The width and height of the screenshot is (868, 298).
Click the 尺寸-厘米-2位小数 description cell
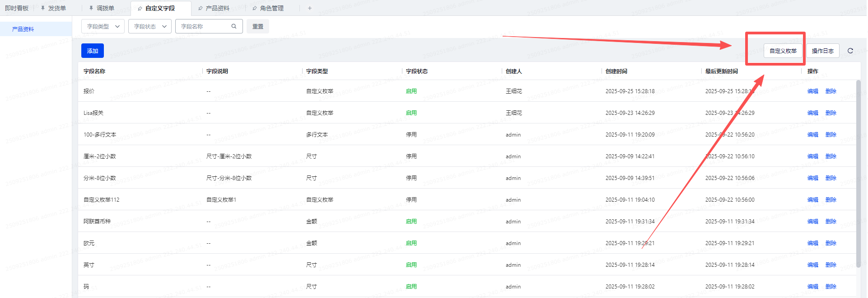[229, 156]
